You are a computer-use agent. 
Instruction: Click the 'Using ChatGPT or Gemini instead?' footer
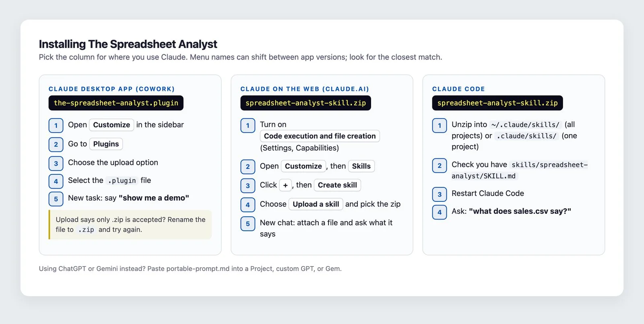190,269
